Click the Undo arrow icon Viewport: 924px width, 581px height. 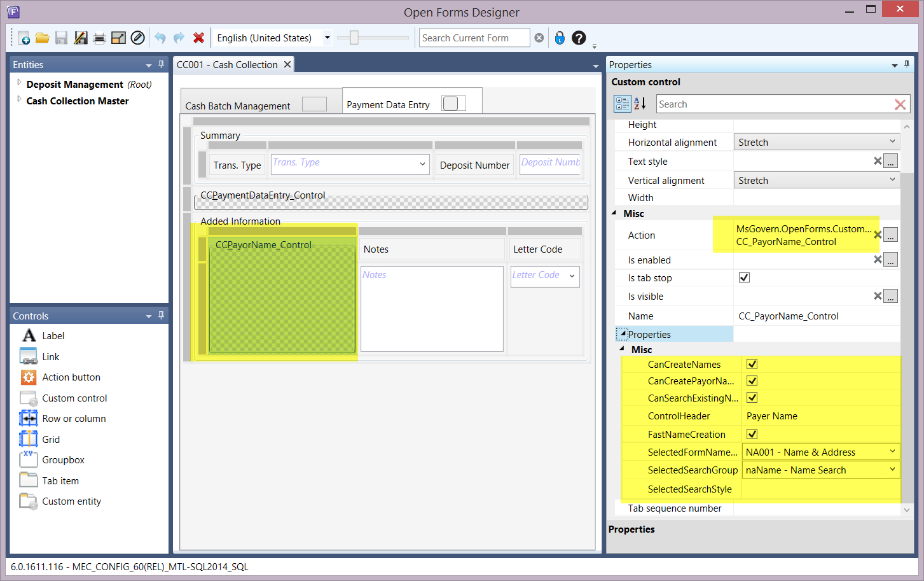coord(160,38)
